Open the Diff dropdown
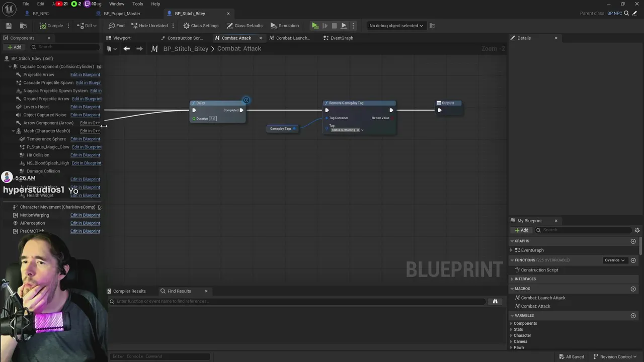The width and height of the screenshot is (644, 362). pyautogui.click(x=87, y=26)
